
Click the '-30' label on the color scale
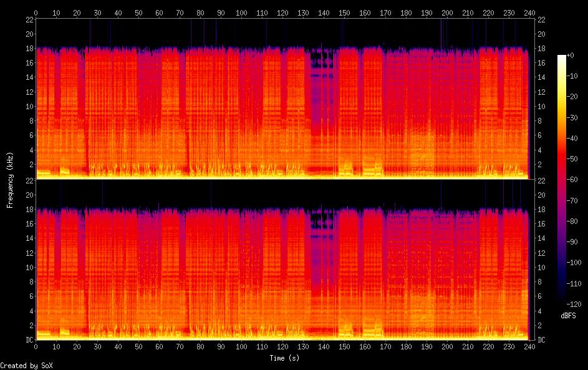(x=574, y=119)
